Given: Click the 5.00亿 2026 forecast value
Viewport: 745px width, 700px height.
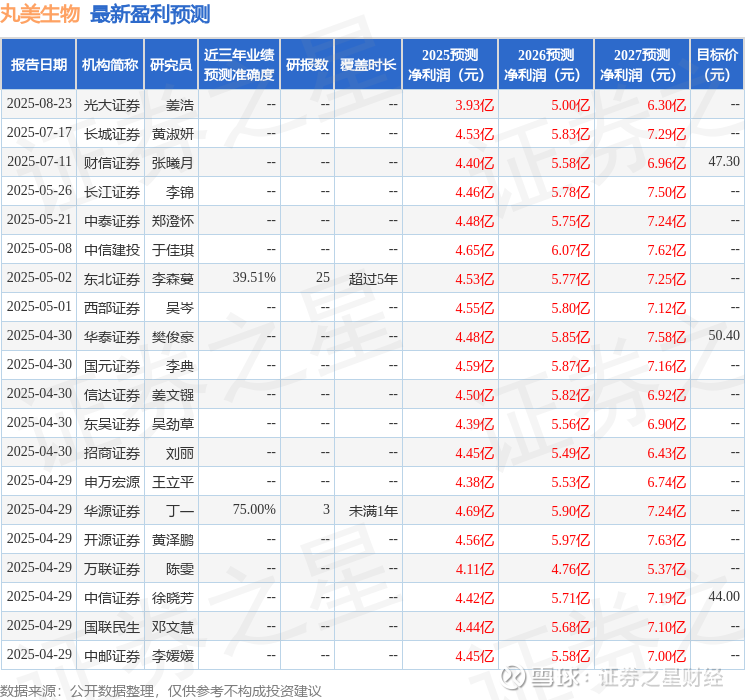Looking at the screenshot, I should (570, 105).
